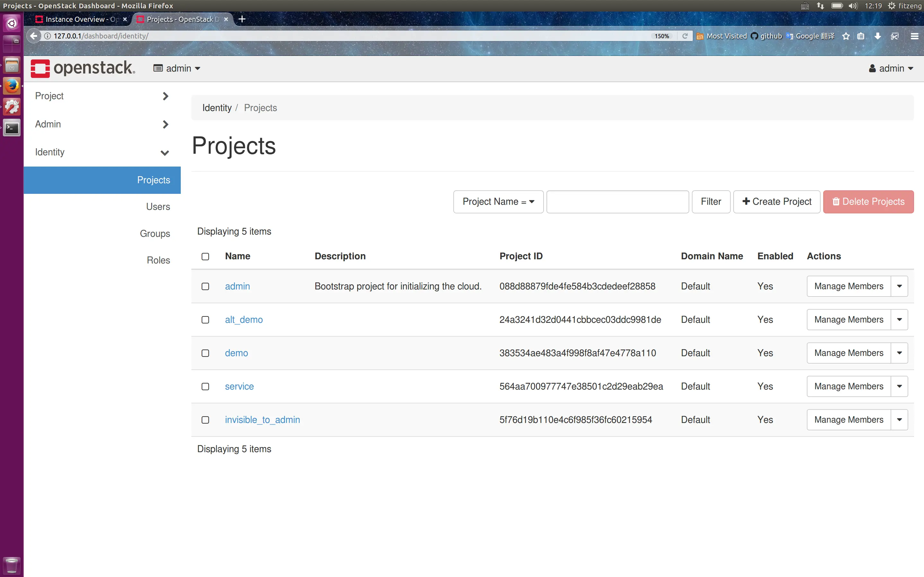Open Project Name filter dropdown

coord(498,202)
